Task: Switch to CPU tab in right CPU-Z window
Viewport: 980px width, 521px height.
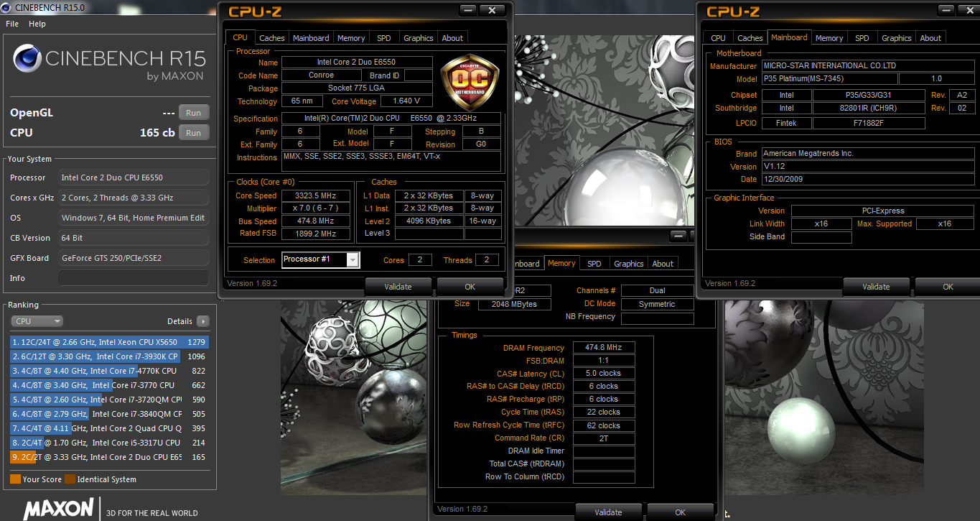Action: [x=718, y=38]
